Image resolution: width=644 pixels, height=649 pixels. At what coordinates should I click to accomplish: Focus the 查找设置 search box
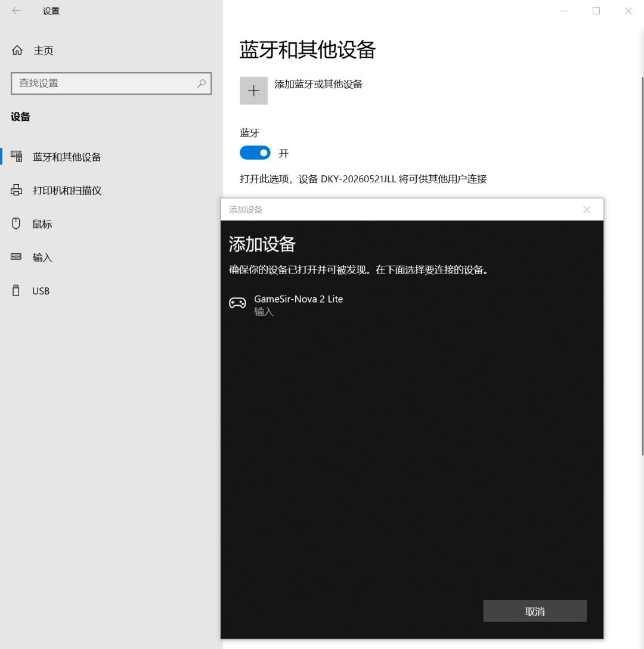pos(111,83)
